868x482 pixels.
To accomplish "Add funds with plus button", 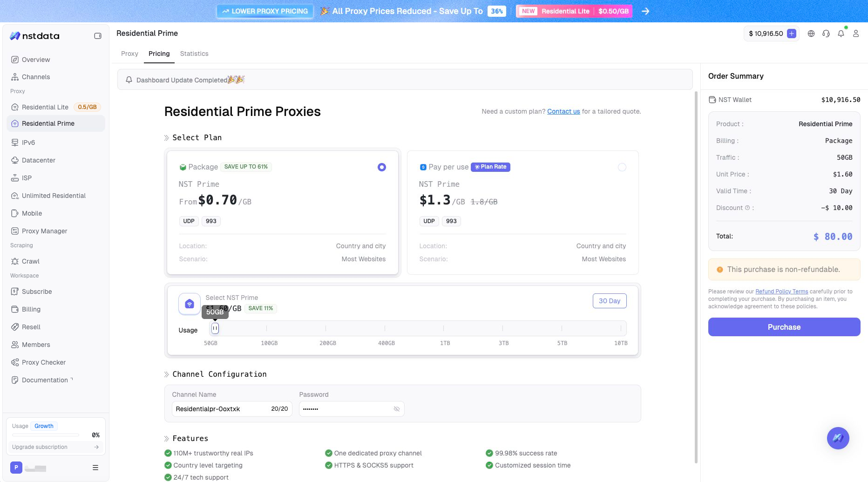I will pos(792,34).
